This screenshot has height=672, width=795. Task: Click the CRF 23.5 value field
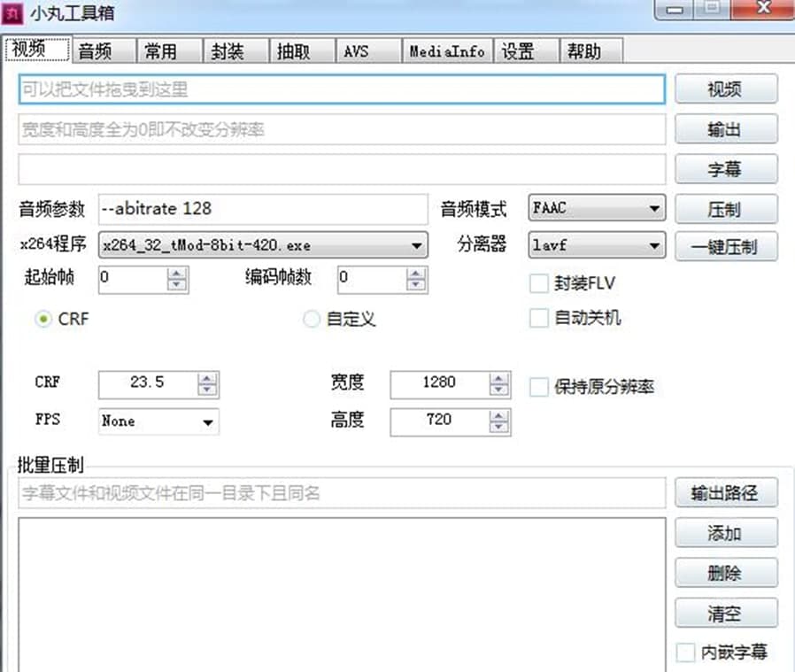click(148, 384)
